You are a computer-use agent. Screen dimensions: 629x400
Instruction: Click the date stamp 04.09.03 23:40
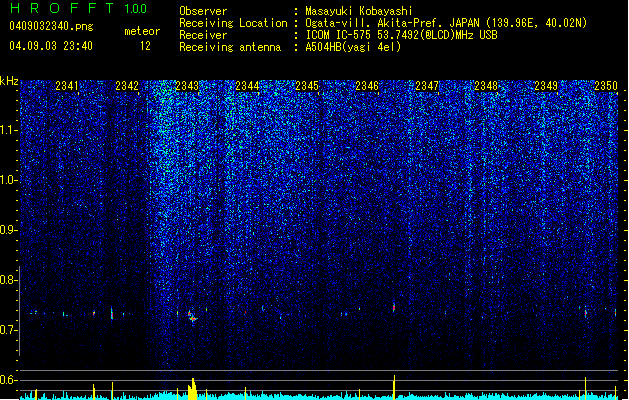click(51, 46)
